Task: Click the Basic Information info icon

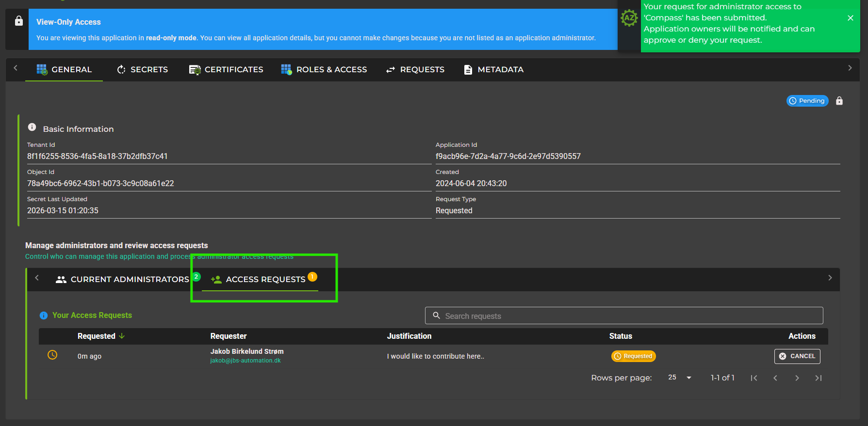Action: pos(32,127)
